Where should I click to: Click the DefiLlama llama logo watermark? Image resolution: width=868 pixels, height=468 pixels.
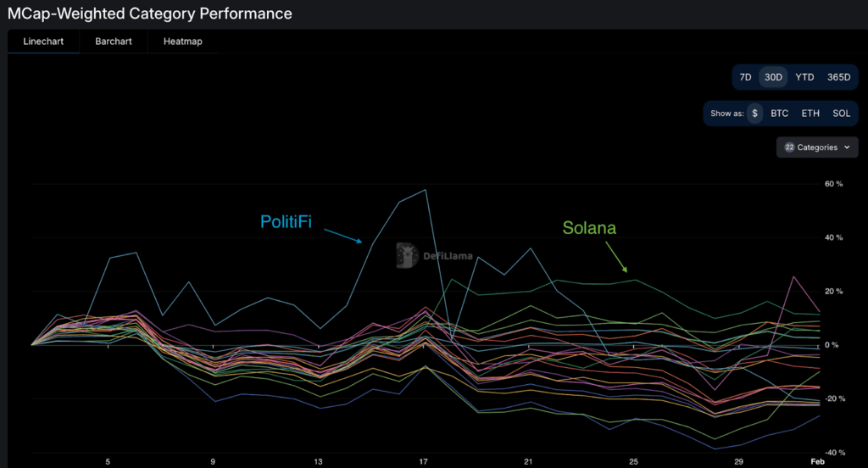(x=408, y=255)
